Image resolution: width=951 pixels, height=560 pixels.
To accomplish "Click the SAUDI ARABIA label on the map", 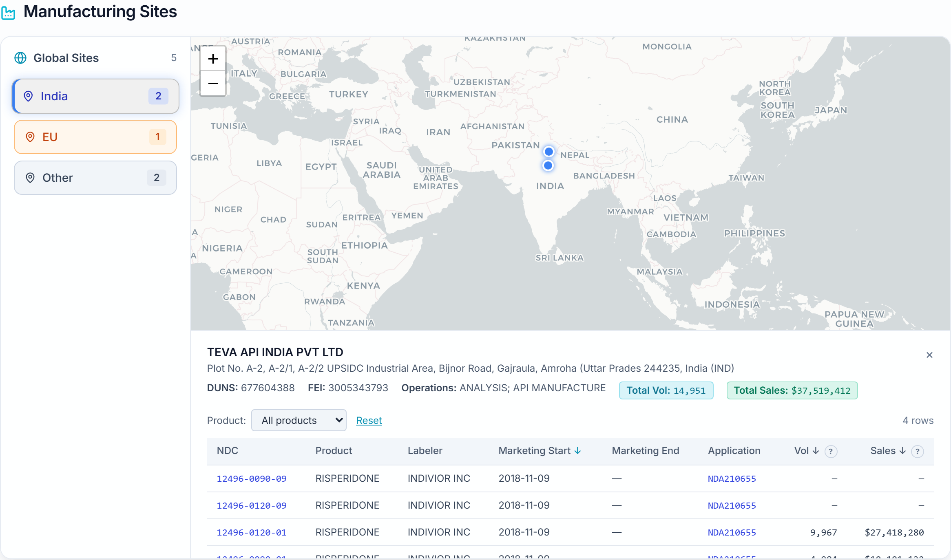I will click(x=382, y=170).
